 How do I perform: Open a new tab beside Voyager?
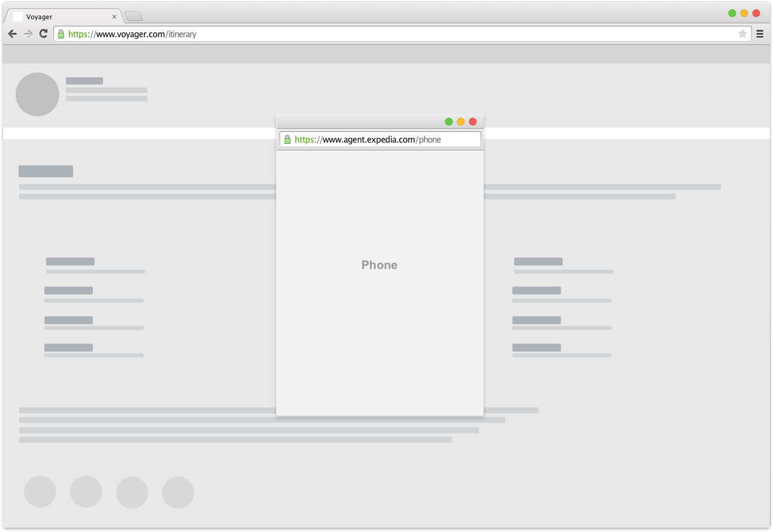click(x=134, y=17)
